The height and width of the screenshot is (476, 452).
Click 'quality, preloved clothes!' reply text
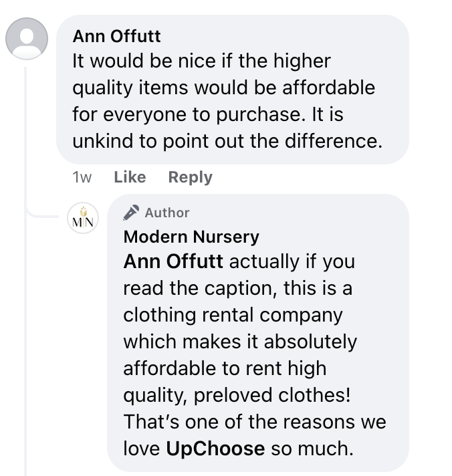point(237,396)
